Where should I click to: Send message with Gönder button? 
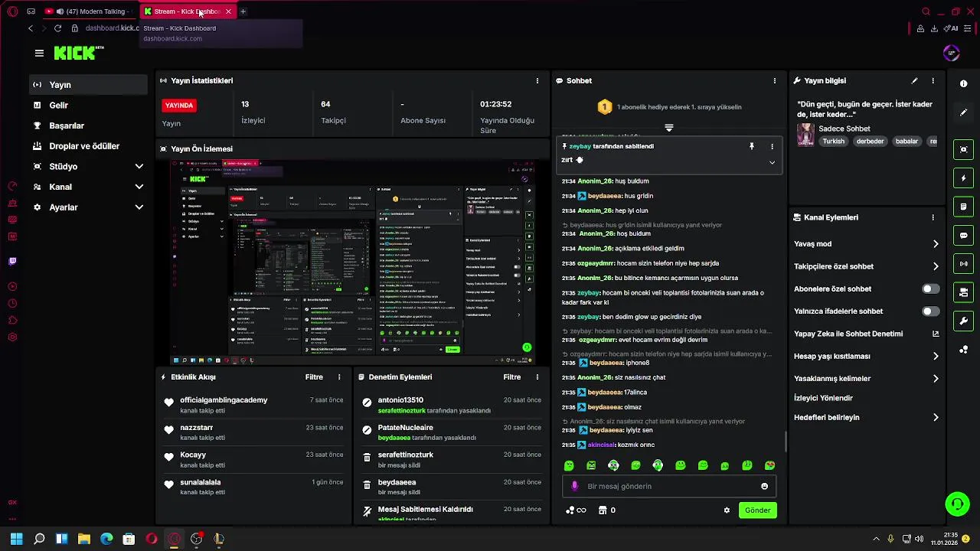click(x=758, y=510)
